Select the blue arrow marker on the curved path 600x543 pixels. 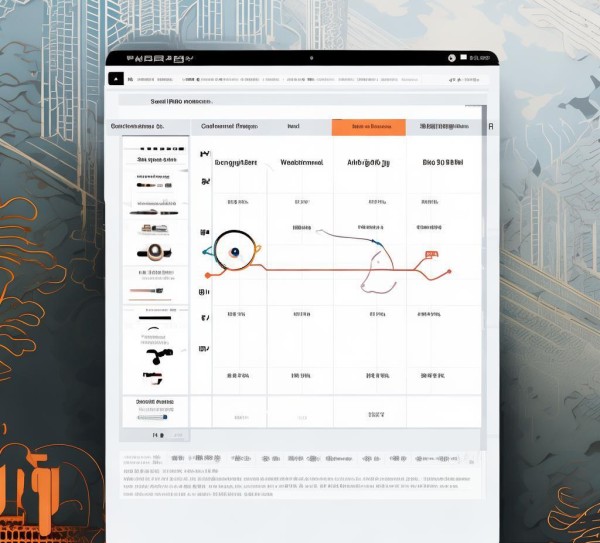(x=375, y=241)
